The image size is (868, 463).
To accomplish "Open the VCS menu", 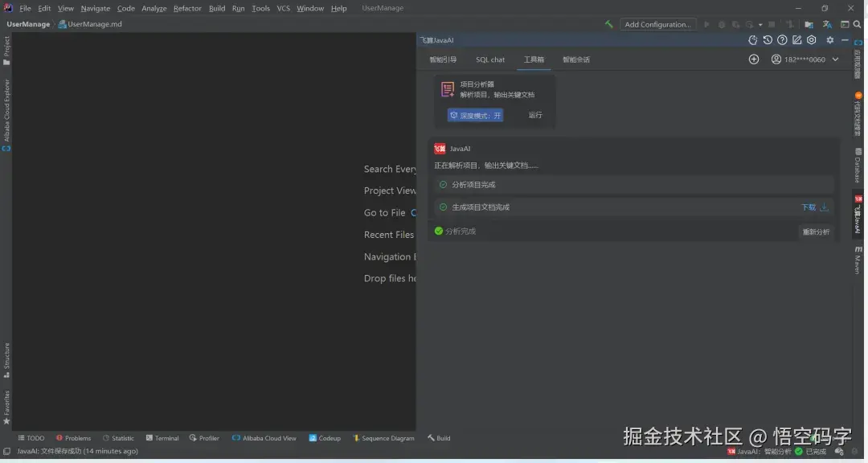I will click(284, 8).
